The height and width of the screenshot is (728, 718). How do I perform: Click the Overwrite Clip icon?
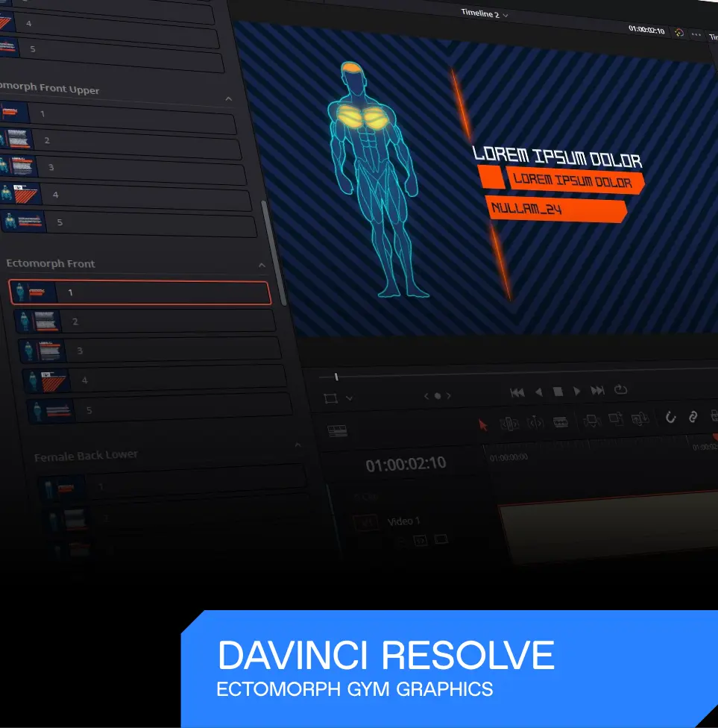click(616, 420)
